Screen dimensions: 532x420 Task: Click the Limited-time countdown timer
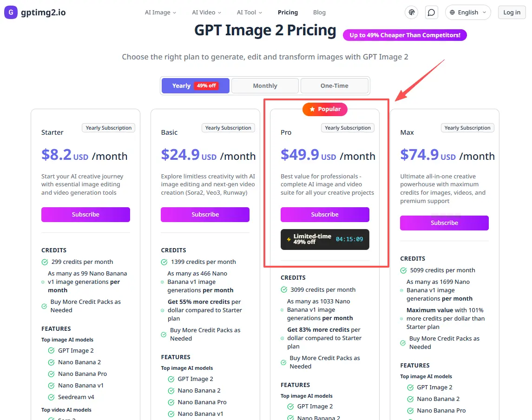click(350, 239)
